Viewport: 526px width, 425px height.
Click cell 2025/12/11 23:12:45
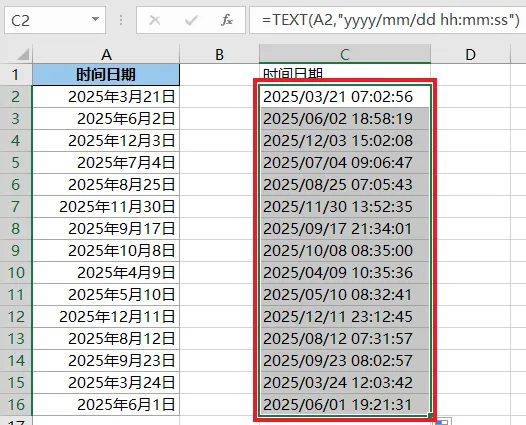coord(345,317)
